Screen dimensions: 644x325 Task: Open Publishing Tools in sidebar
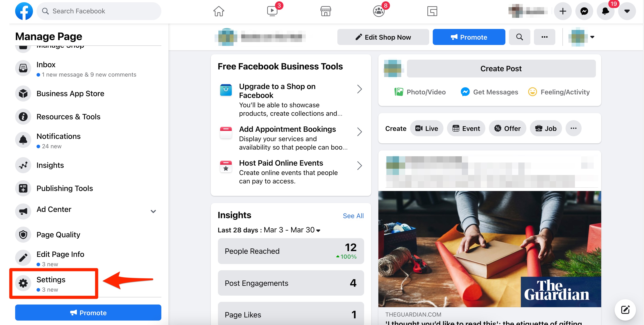(x=65, y=187)
